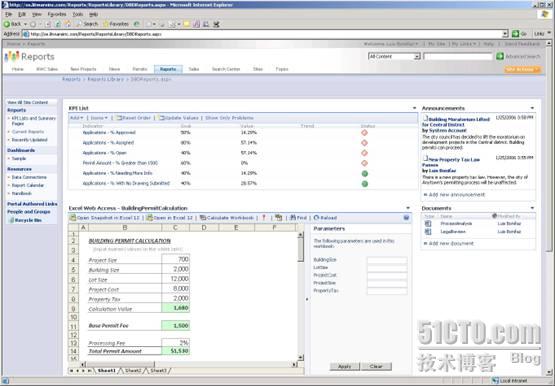Open the KPI List Add dropdown
This screenshot has height=386, width=555.
point(76,118)
